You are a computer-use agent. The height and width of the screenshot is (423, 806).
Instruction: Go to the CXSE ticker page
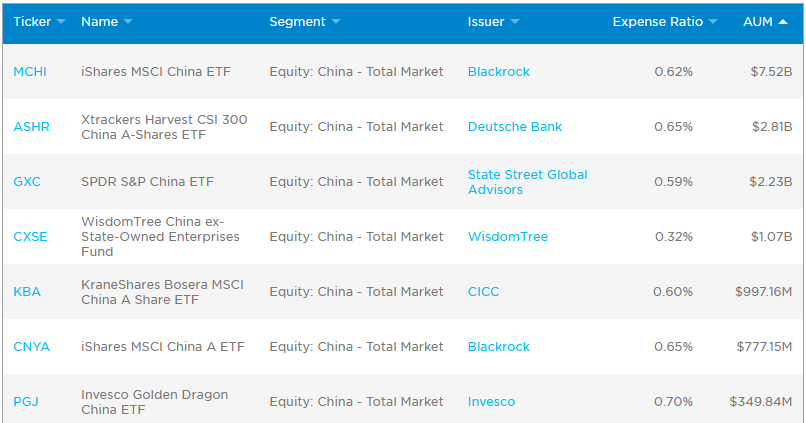30,237
